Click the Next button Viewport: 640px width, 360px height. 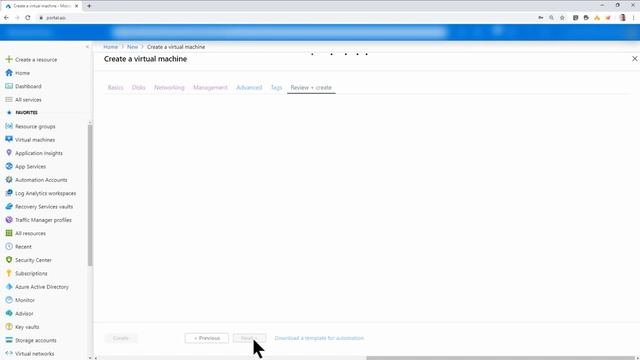click(x=249, y=338)
